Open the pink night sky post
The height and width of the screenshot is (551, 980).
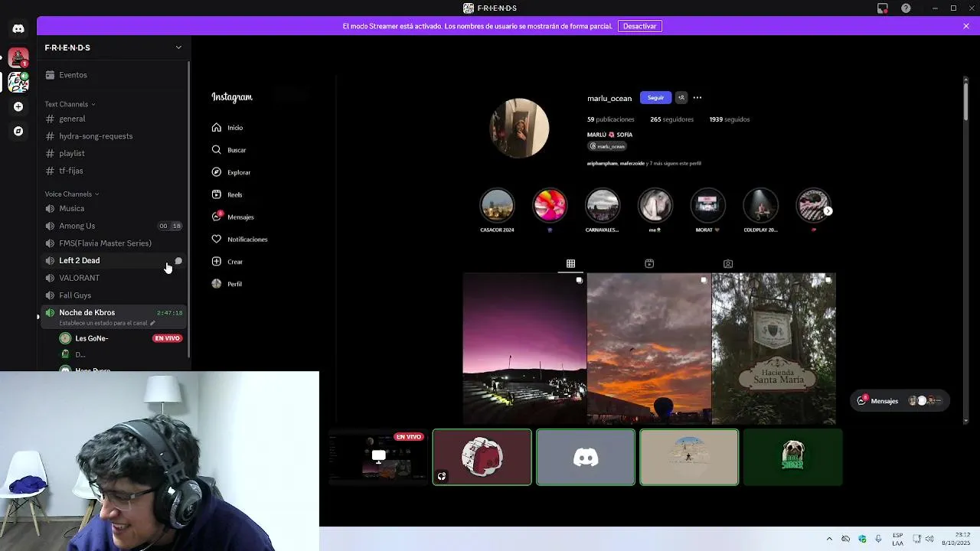pyautogui.click(x=524, y=348)
